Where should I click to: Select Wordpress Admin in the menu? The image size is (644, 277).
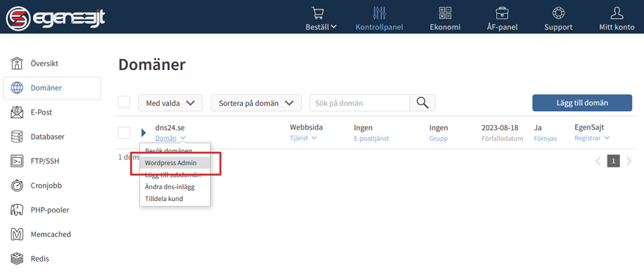pos(175,163)
